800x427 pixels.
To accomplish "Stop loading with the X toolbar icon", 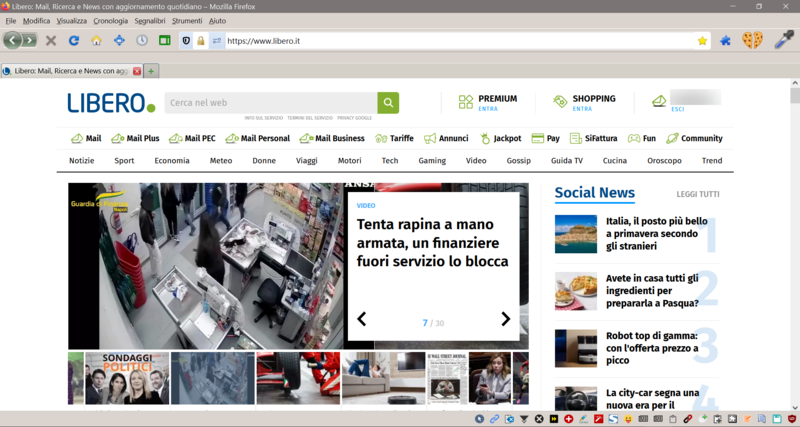I will pyautogui.click(x=51, y=40).
